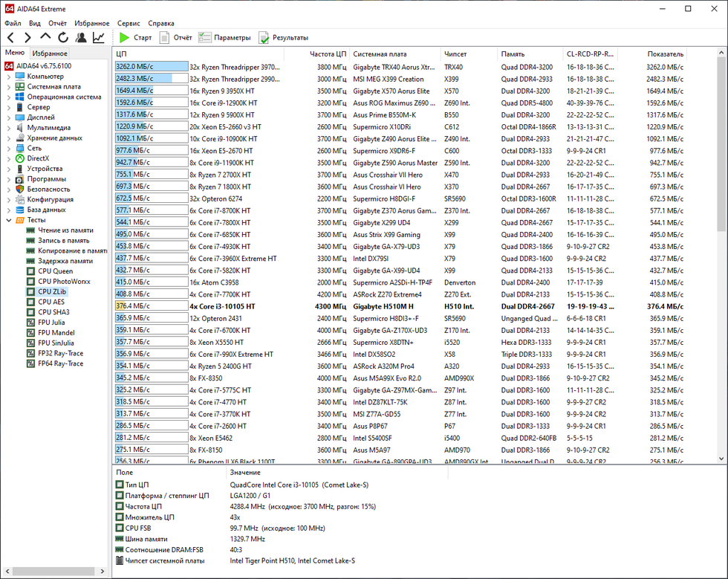Open Результаты from the toolbar
This screenshot has height=579, width=728.
tap(283, 37)
